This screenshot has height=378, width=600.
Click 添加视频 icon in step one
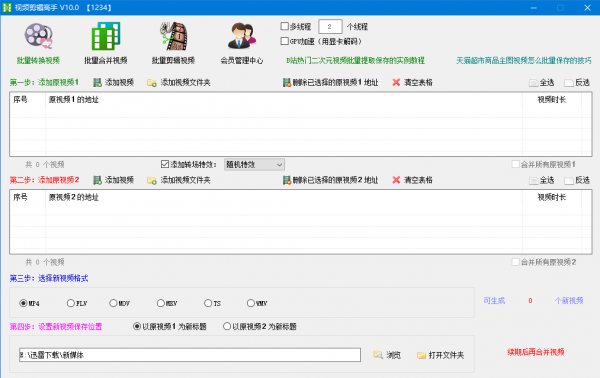[98, 83]
